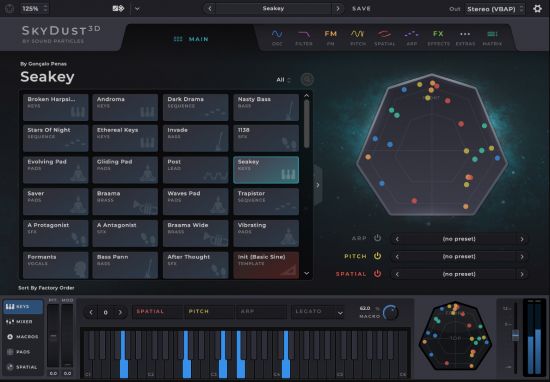Switch to the MAIN tab

point(191,39)
